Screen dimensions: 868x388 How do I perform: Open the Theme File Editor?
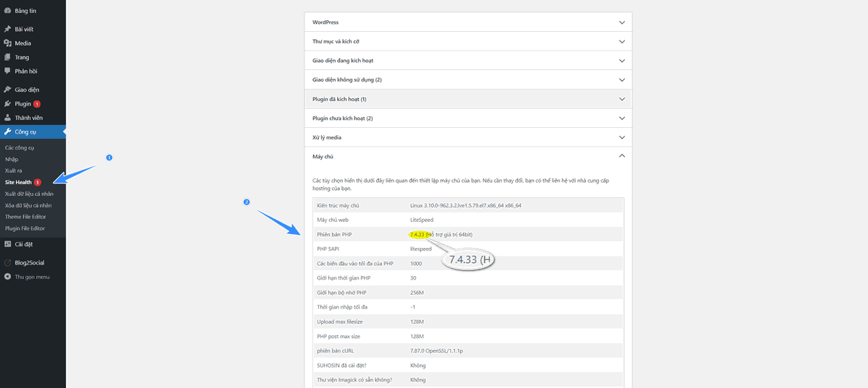[x=25, y=217]
